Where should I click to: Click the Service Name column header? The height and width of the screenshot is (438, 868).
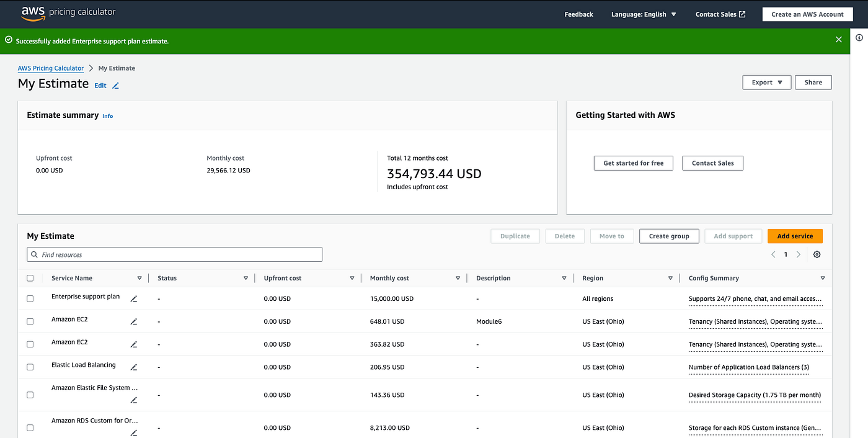[72, 279]
